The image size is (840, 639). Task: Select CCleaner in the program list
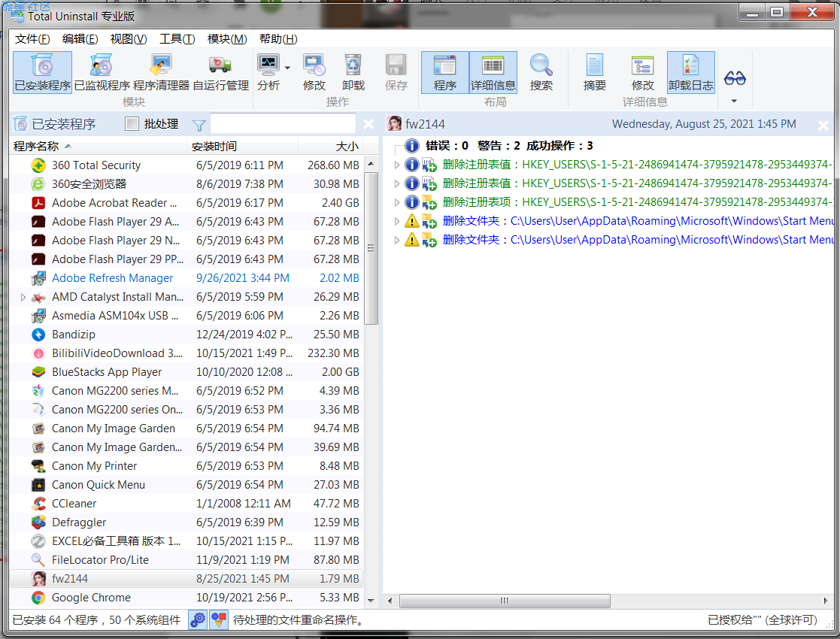click(x=186, y=504)
